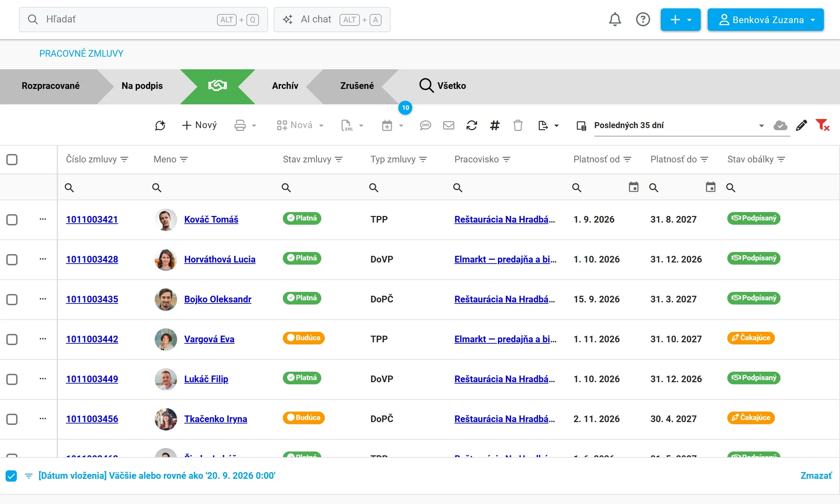Click the email envelope icon
840x504 pixels.
[x=448, y=125]
